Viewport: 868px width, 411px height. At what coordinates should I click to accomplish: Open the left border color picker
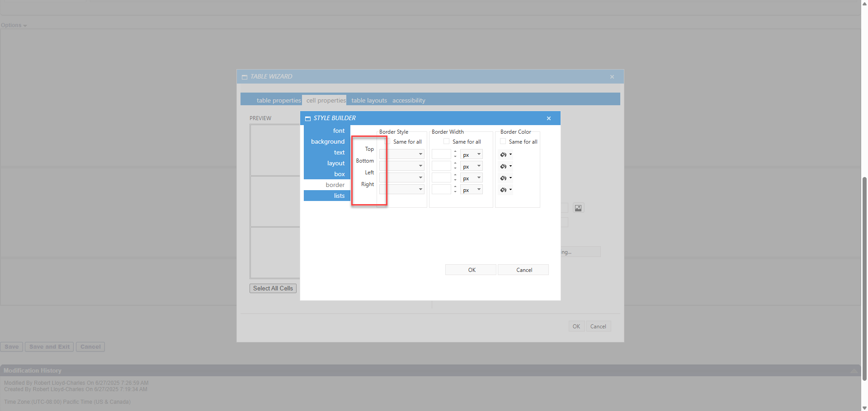(x=505, y=178)
